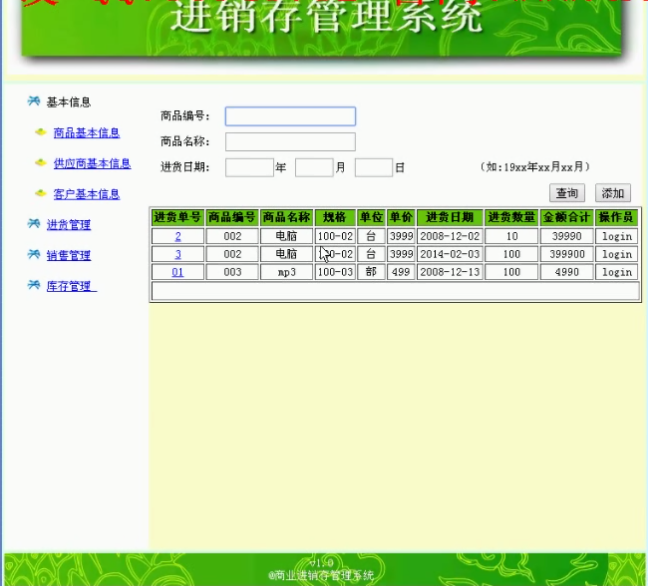Click the bird icon beside 销售管理
The height and width of the screenshot is (586, 648).
pos(34,254)
